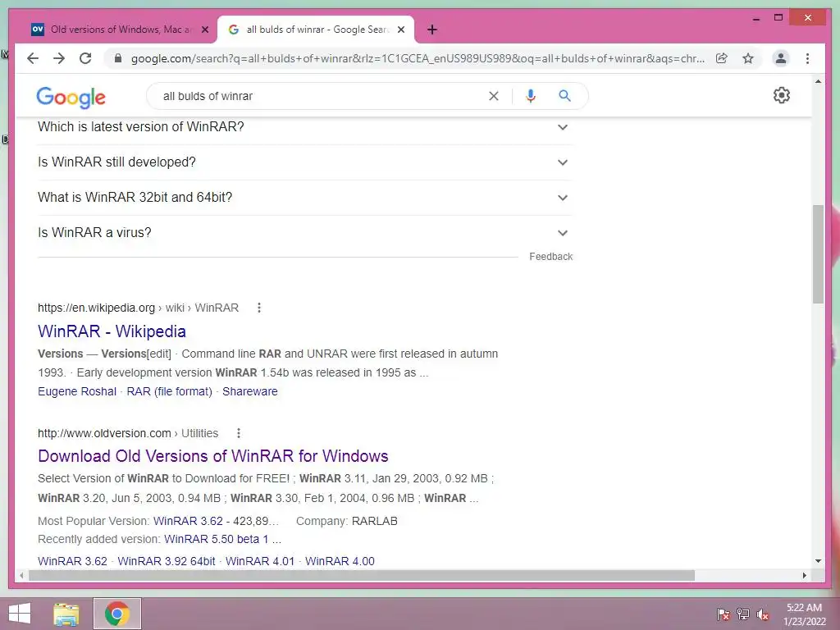Open WinRAR 5.50 beta 1 link
Screen dimensions: 840x630
point(222,539)
